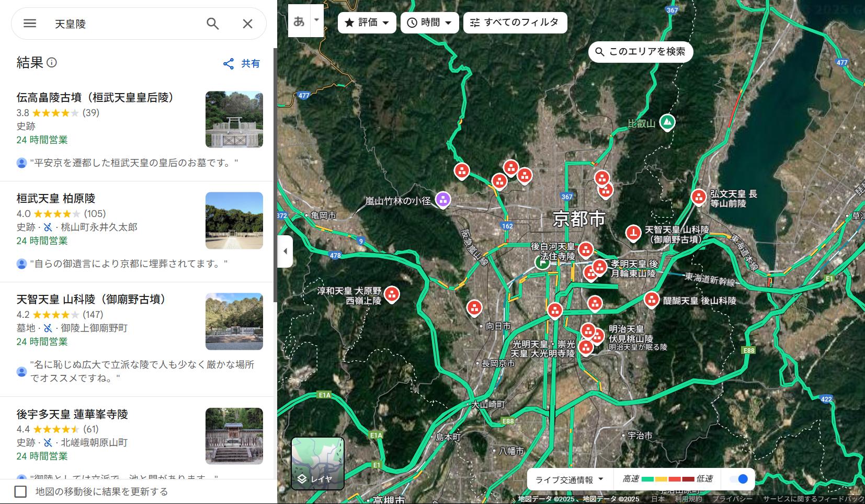This screenshot has width=865, height=504.
Task: Click the 日本 footer link
Action: [x=658, y=499]
